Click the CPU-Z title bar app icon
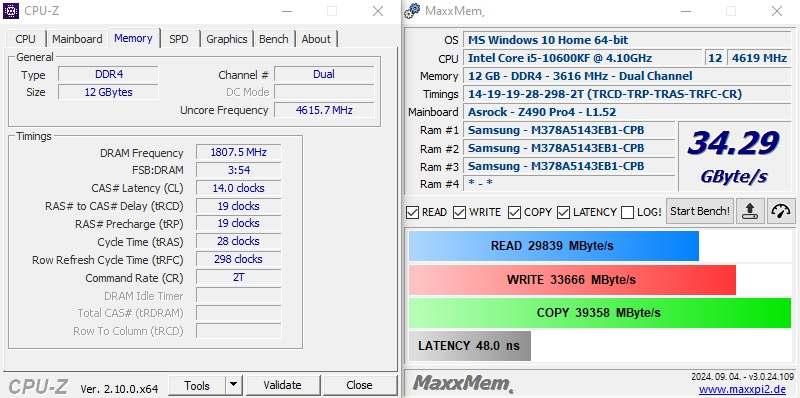The height and width of the screenshot is (398, 800). pos(11,11)
